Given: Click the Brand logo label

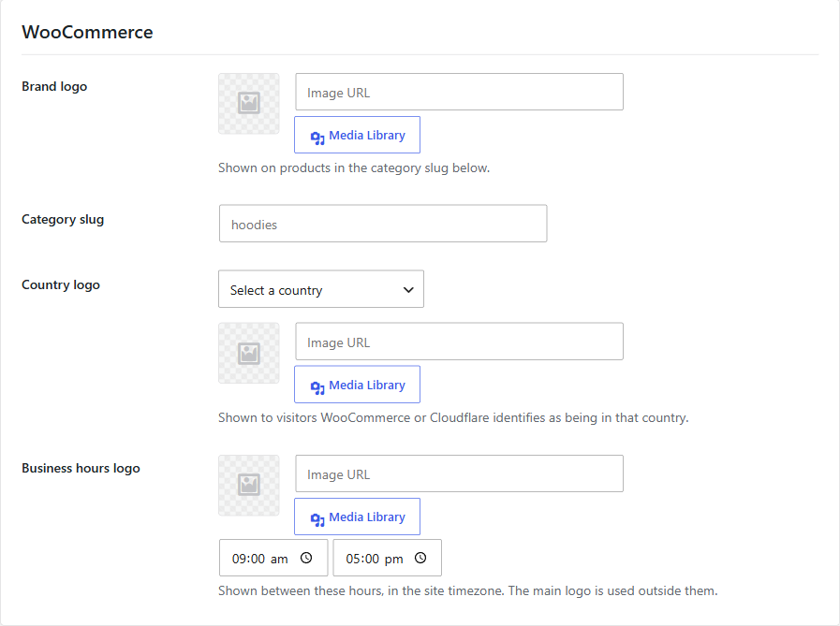Looking at the screenshot, I should 54,87.
